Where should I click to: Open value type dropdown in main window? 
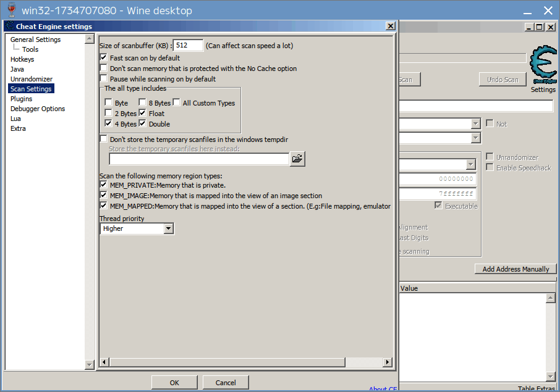click(x=475, y=138)
